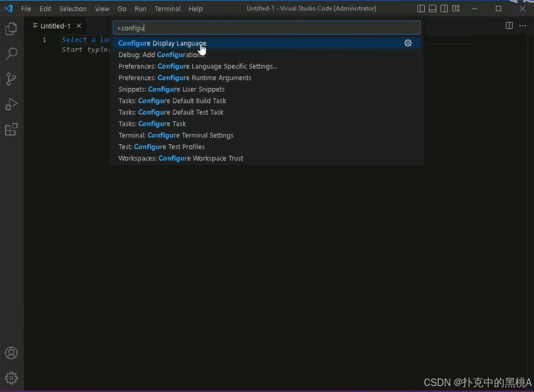This screenshot has width=534, height=392.
Task: Open the editor More Actions ellipsis
Action: (522, 25)
